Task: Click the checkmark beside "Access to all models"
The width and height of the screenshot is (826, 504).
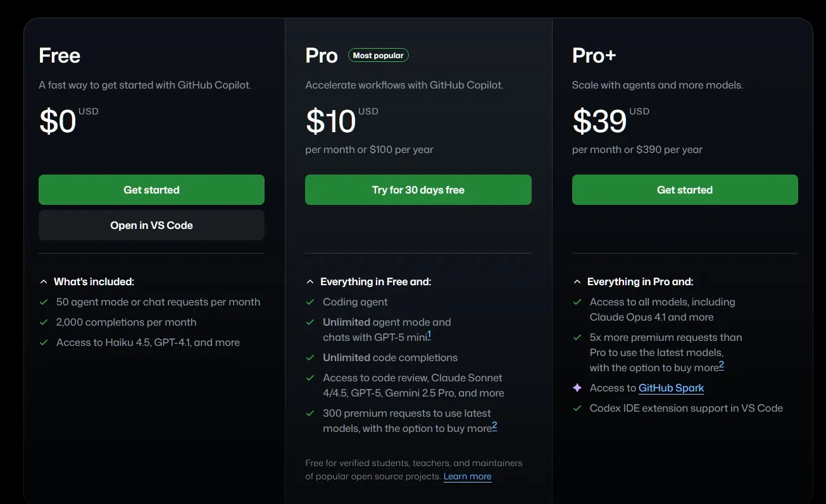Action: click(577, 302)
